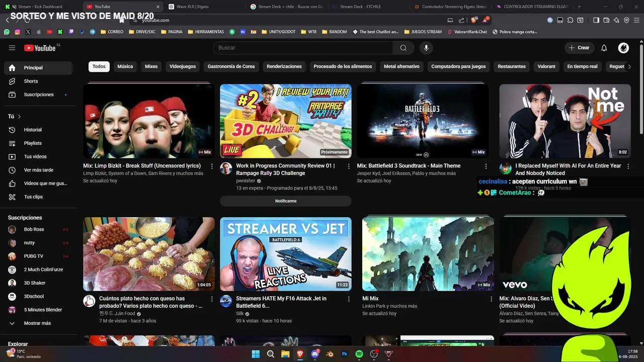
Task: Open Blender from taskbar
Action: (x=330, y=354)
